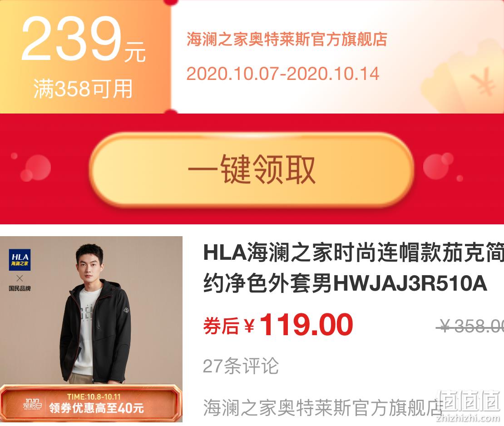This screenshot has width=504, height=426.
Task: Click the HLA 海澜之家 brand logo badge
Action: (x=20, y=260)
